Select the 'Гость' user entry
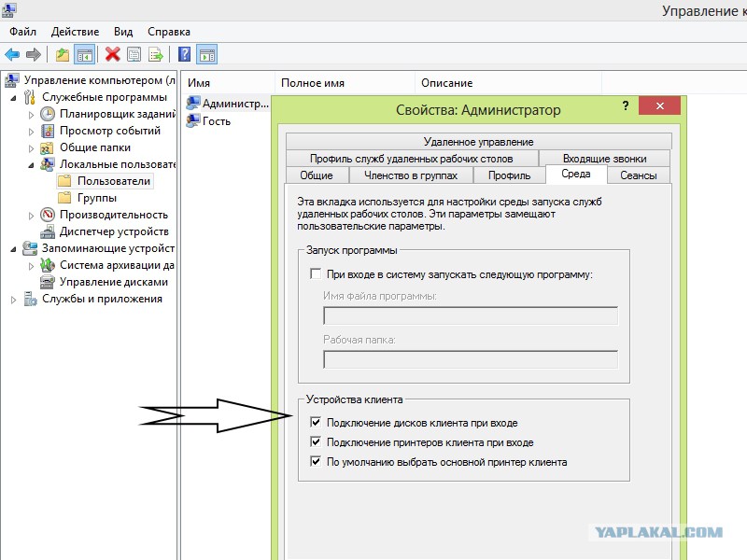This screenshot has width=747, height=560. 216,121
